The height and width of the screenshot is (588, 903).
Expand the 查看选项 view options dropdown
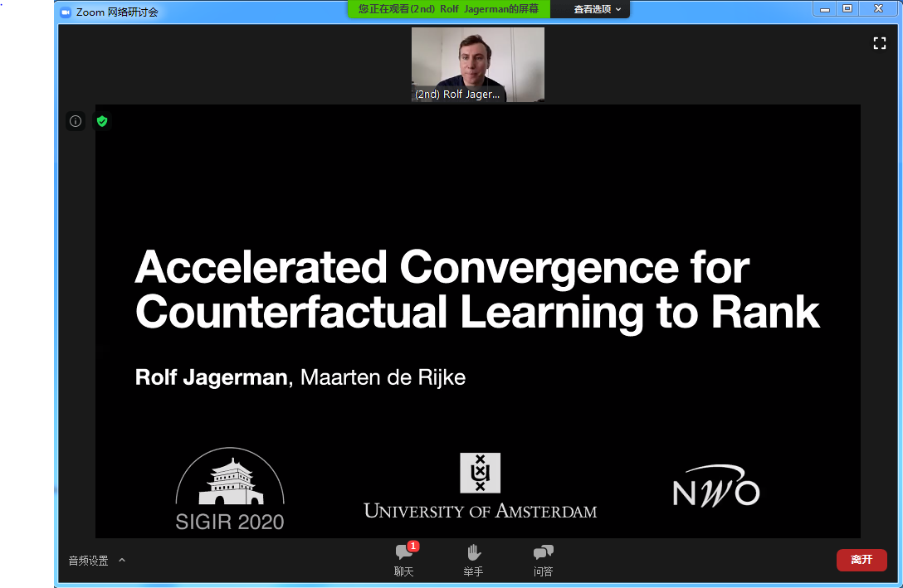point(597,9)
